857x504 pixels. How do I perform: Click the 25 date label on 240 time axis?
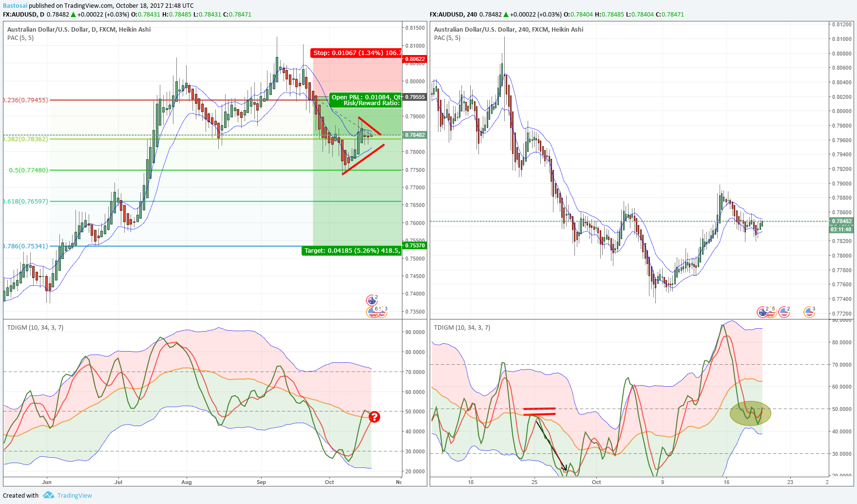pos(534,482)
